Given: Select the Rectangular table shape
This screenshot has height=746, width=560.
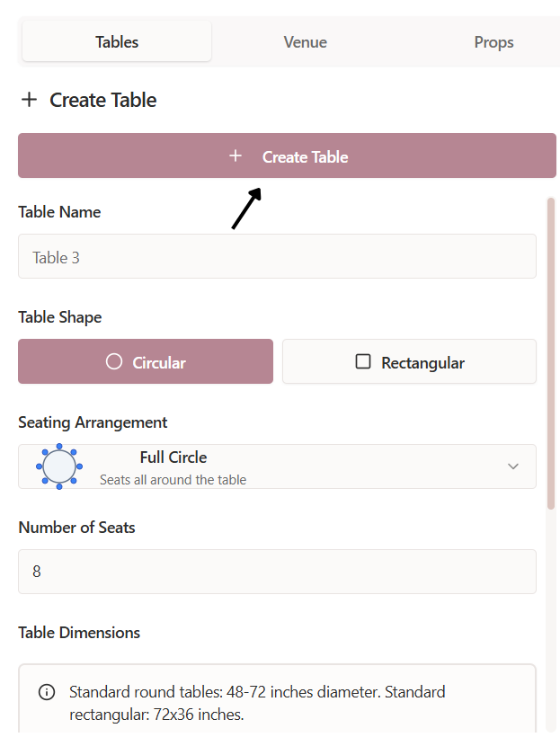Looking at the screenshot, I should coord(409,361).
